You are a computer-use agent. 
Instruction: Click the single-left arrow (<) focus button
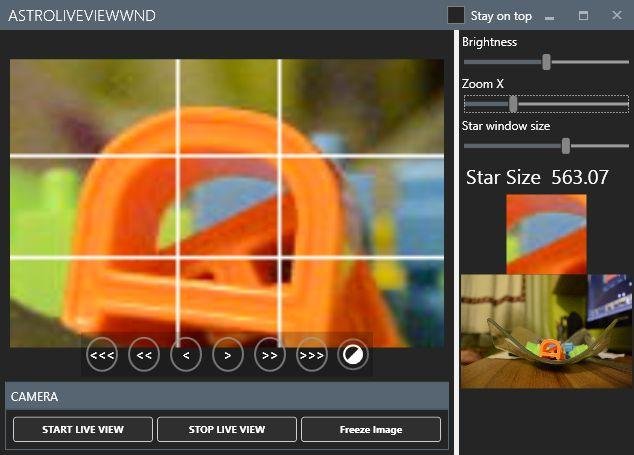[186, 354]
